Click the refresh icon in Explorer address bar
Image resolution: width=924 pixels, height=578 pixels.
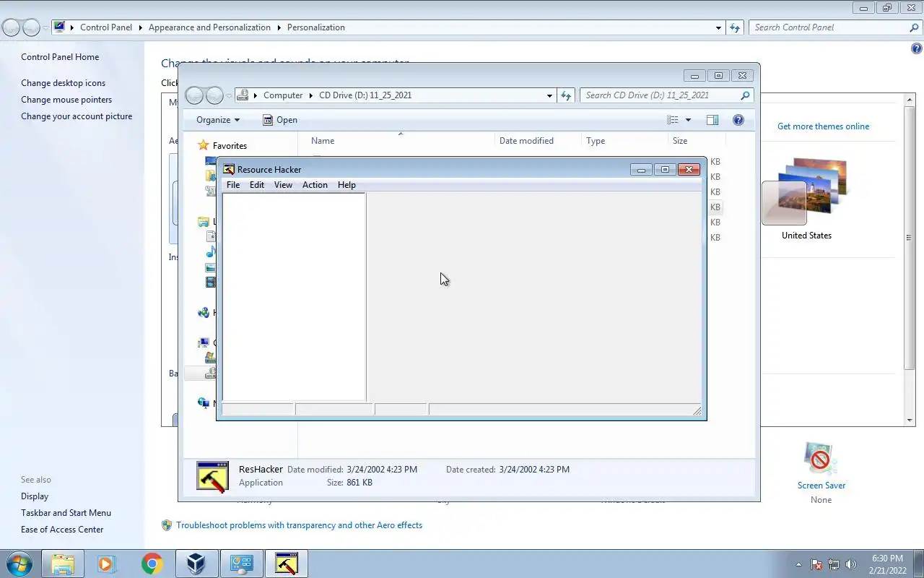[x=566, y=95]
